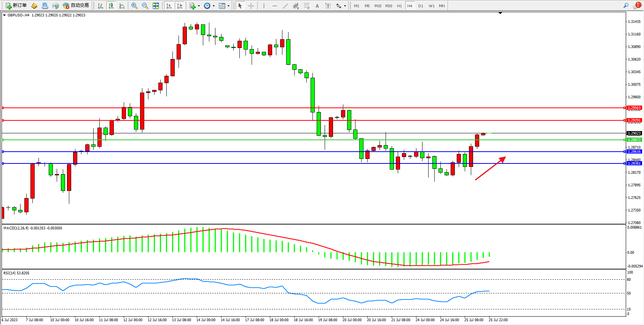This screenshot has height=325, width=644.
Task: Toggle the chart auto scroll button
Action: (169, 6)
